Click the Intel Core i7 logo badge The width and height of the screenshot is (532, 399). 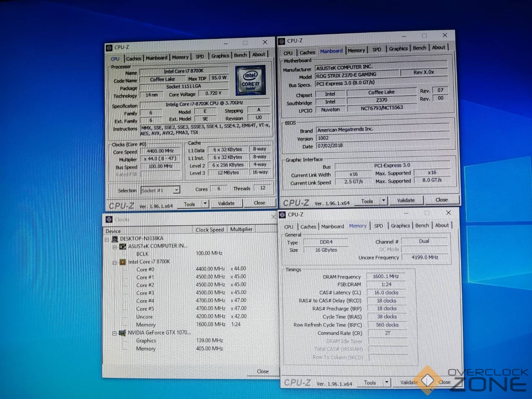coord(250,80)
